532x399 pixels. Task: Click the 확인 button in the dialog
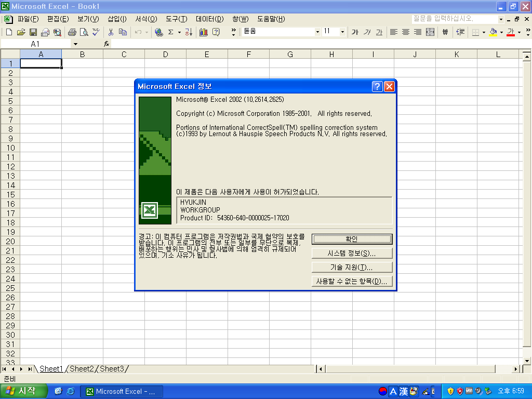(352, 239)
